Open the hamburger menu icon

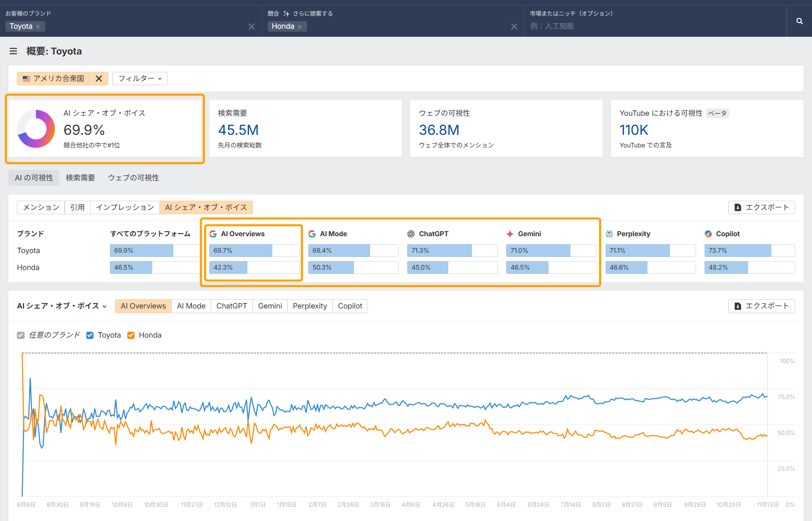(x=13, y=51)
